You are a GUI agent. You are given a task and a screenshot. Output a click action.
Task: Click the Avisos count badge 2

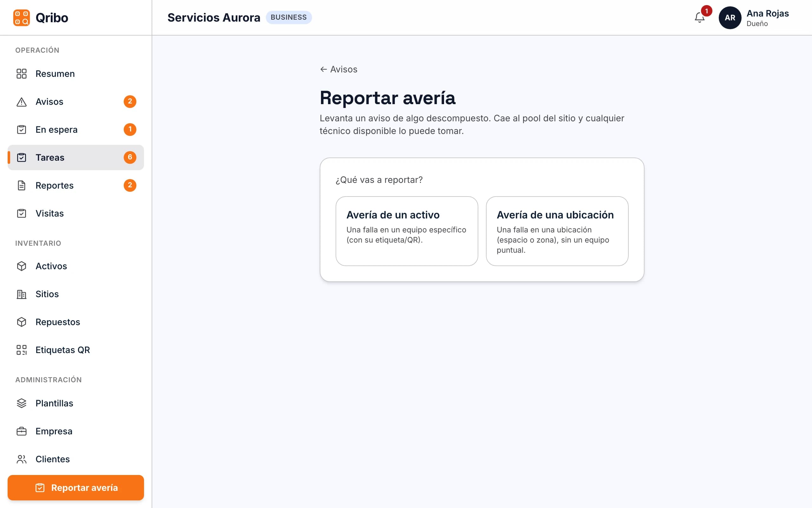click(x=130, y=102)
